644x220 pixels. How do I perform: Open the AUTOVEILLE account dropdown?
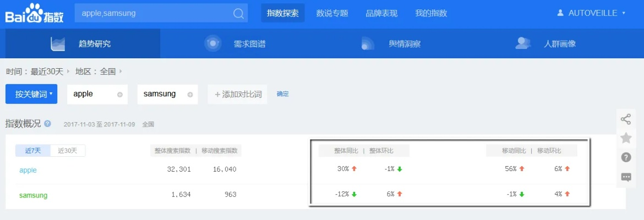click(591, 13)
